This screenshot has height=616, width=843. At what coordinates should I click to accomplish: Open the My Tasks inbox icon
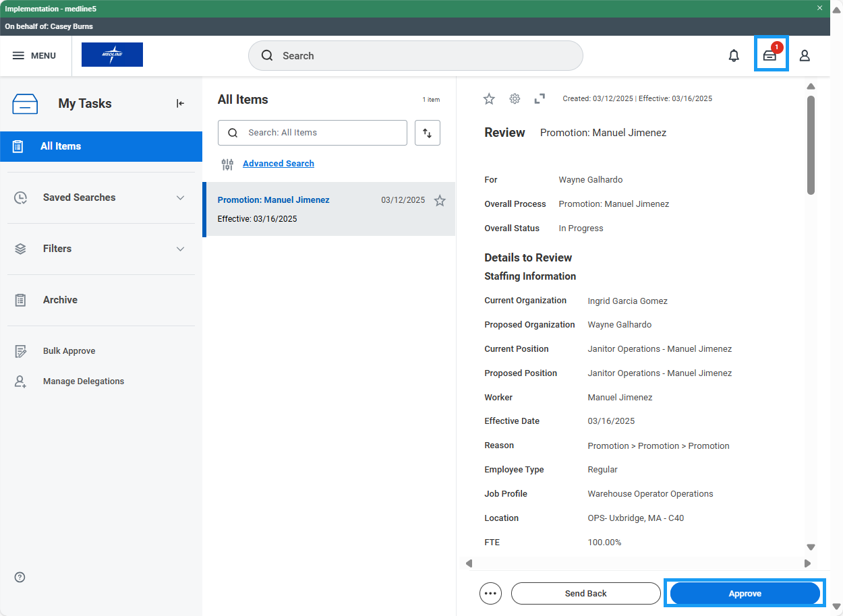pos(770,55)
